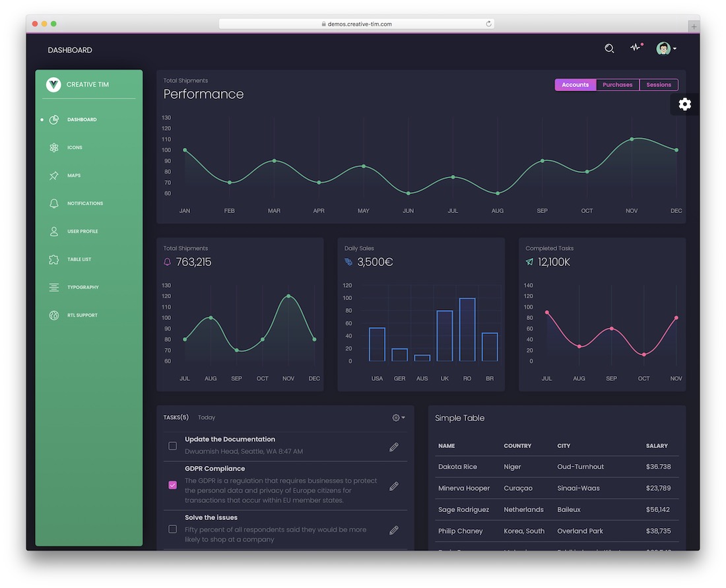The image size is (726, 588).
Task: Click the User Profile person icon
Action: pyautogui.click(x=53, y=231)
